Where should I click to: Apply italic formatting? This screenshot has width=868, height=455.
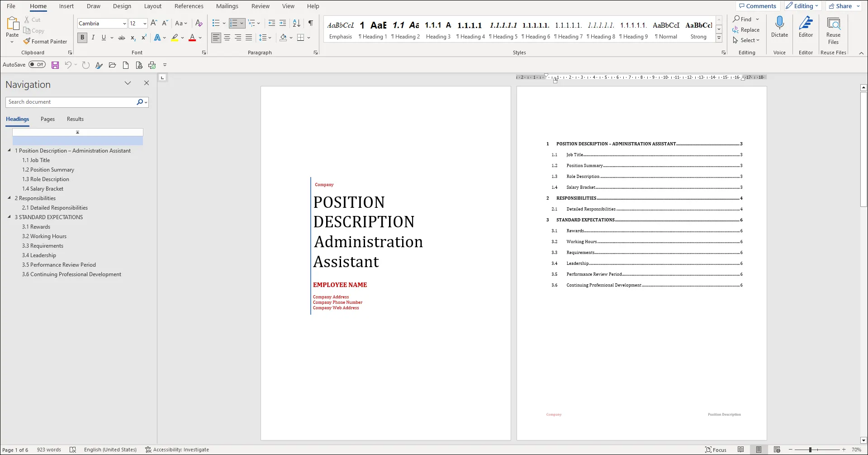click(x=93, y=38)
